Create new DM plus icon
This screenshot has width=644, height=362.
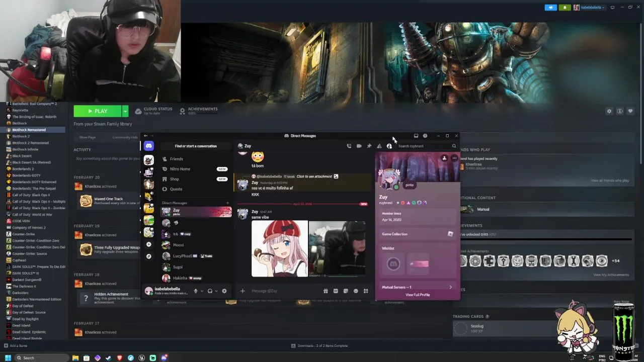227,203
